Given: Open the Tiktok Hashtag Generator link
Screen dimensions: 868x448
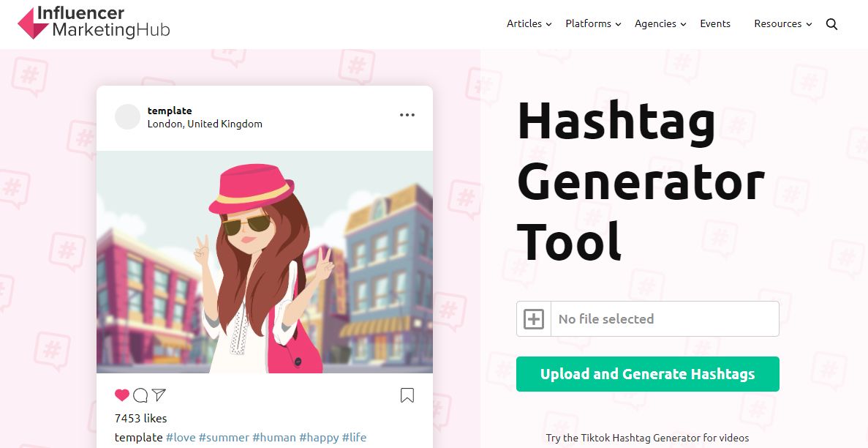Looking at the screenshot, I should [647, 438].
